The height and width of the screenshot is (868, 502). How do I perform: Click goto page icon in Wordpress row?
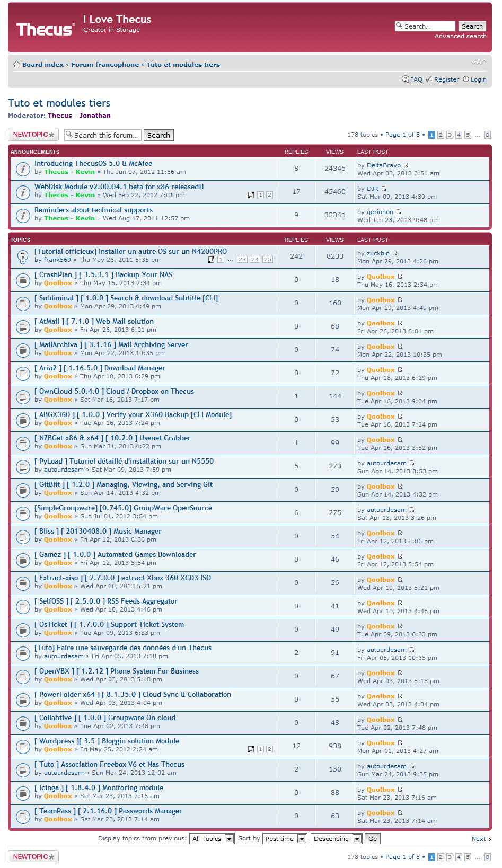[251, 749]
